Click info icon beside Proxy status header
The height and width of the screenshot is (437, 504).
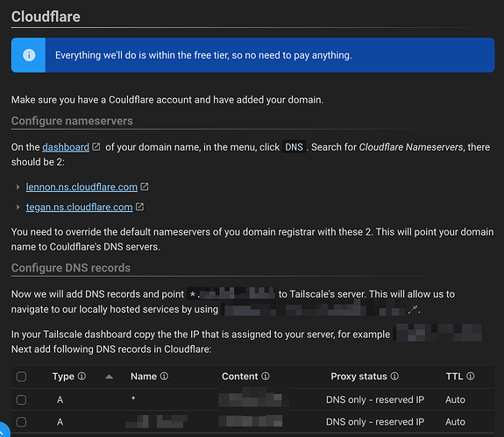(x=394, y=376)
